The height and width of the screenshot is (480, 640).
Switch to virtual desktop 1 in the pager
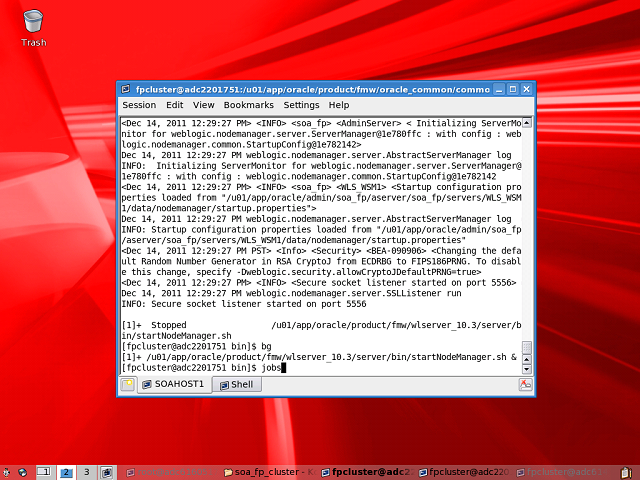point(44,472)
